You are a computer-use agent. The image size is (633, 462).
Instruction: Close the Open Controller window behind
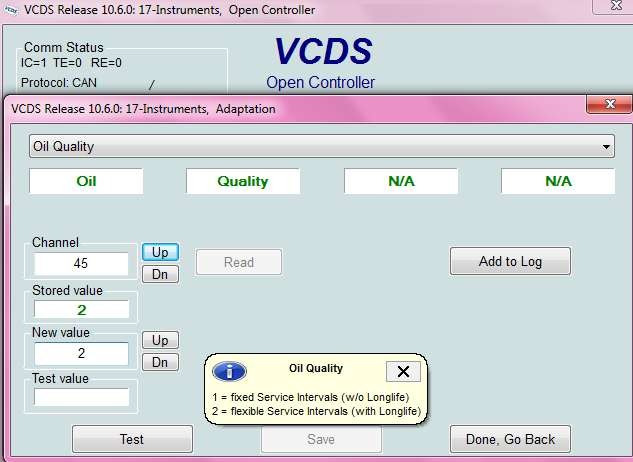tap(615, 6)
